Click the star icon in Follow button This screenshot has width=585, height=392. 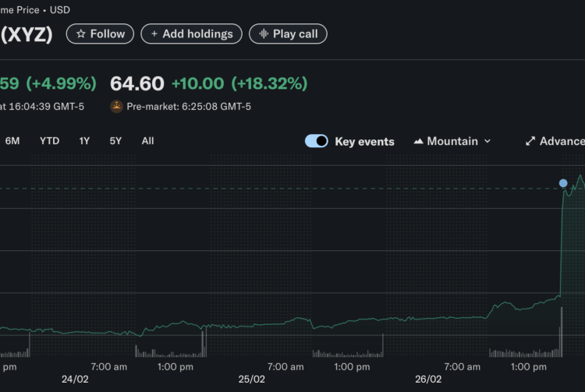pyautogui.click(x=80, y=34)
